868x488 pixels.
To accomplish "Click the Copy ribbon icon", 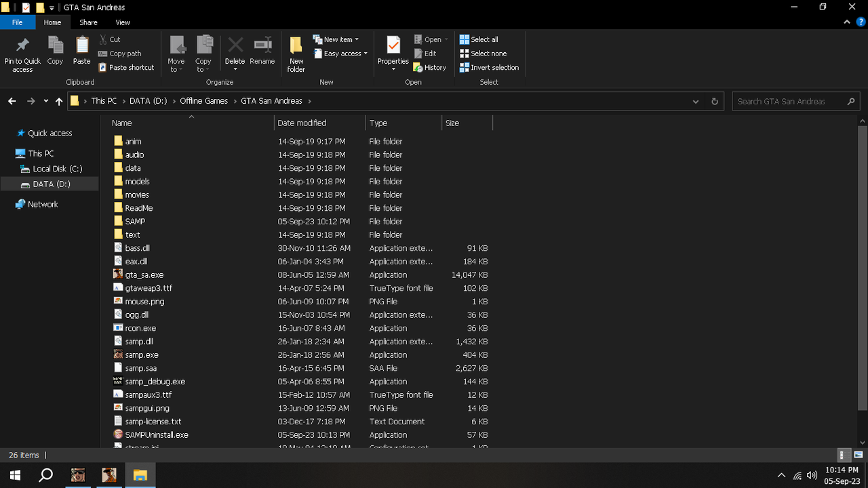I will (55, 45).
